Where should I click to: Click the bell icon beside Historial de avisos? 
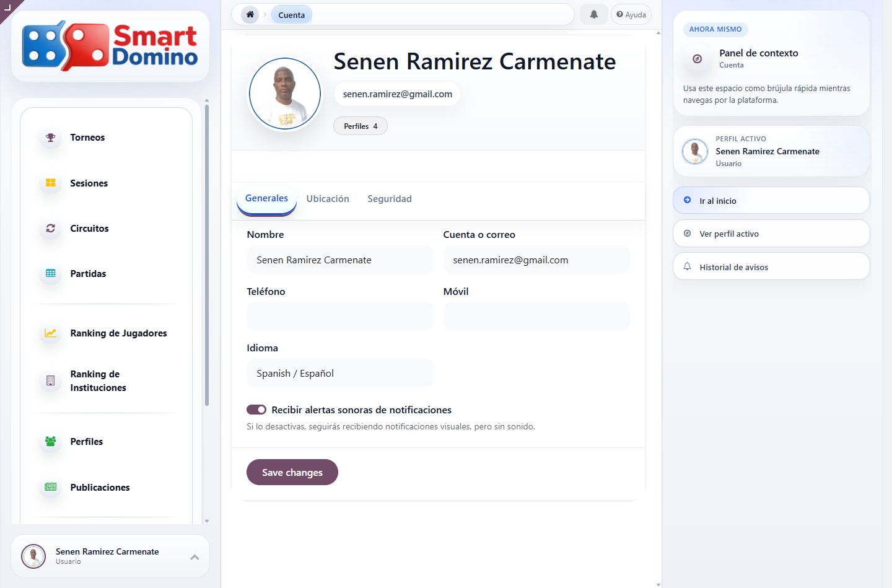coord(688,266)
